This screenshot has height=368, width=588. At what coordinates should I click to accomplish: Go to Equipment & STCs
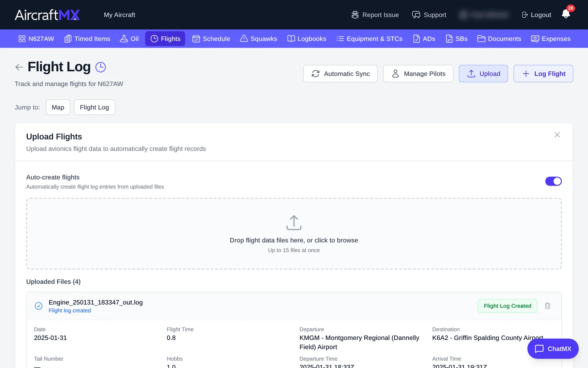tap(370, 39)
